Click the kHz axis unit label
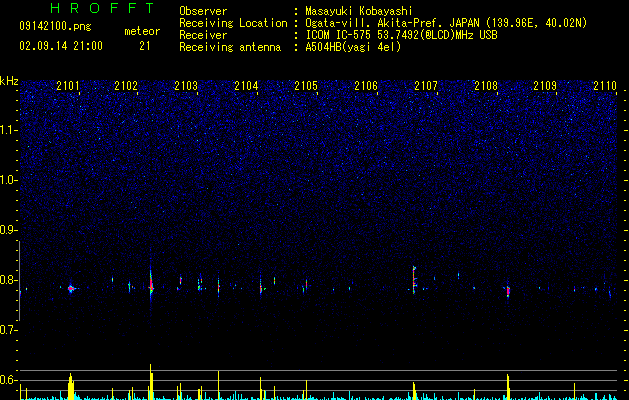 pos(9,81)
